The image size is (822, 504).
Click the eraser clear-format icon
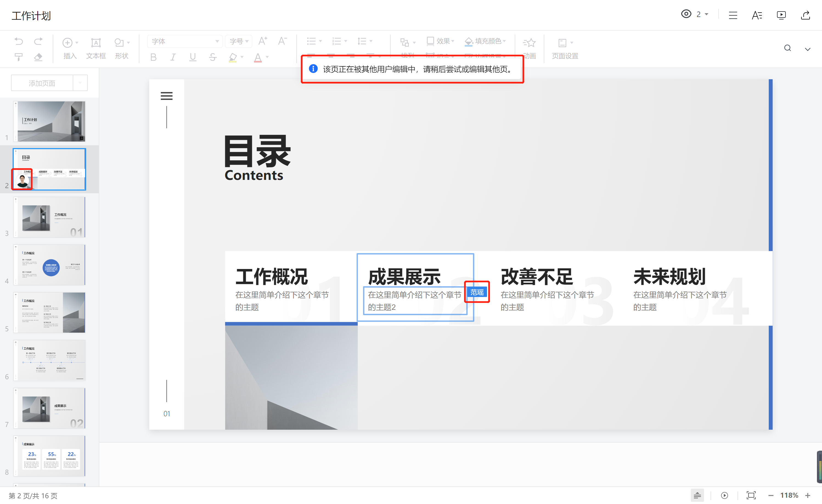[x=38, y=57]
